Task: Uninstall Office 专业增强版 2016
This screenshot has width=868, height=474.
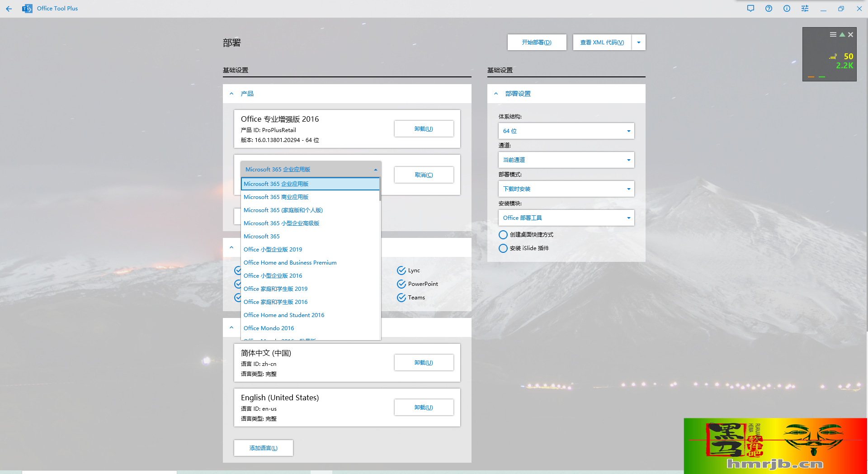Action: tap(424, 129)
